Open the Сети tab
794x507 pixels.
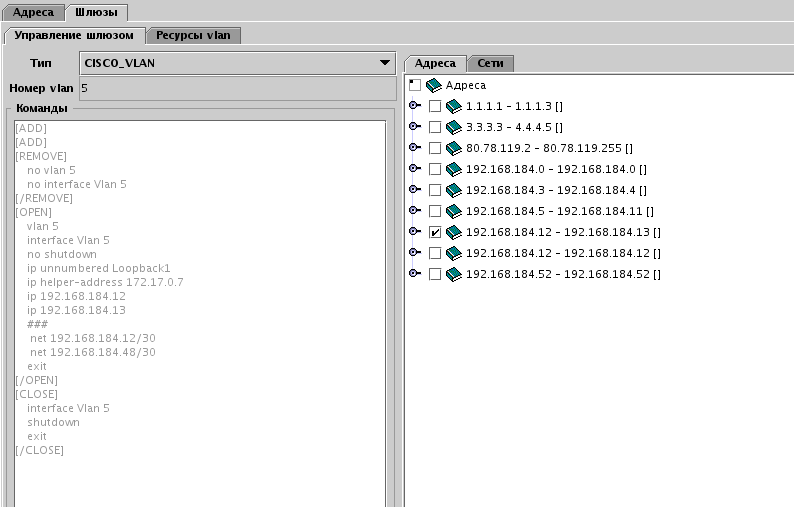[490, 63]
